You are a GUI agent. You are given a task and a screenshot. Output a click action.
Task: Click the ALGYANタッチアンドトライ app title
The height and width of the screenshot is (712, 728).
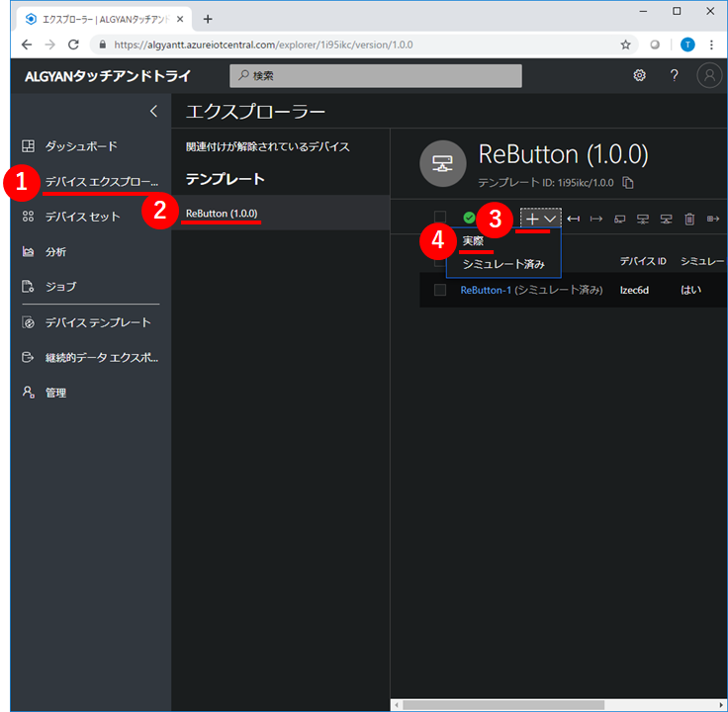108,76
